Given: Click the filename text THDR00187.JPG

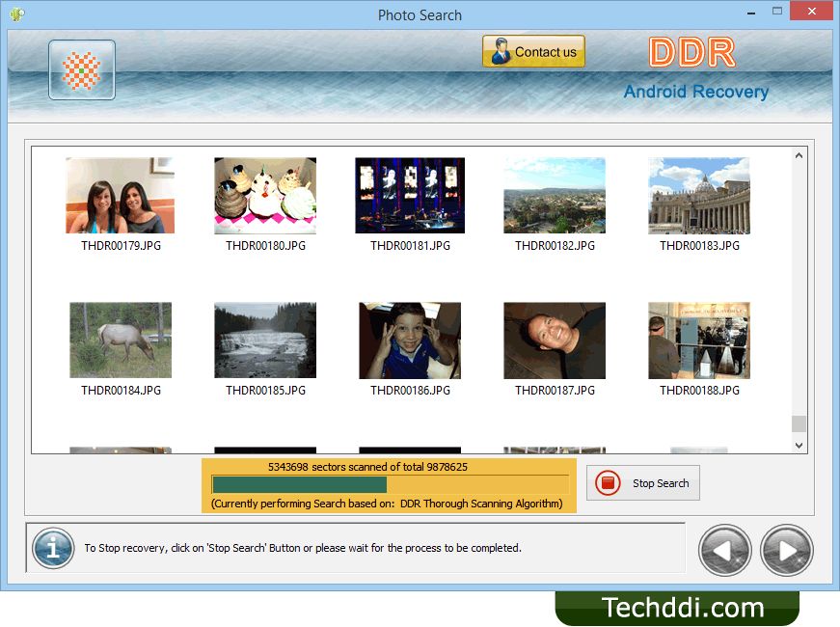Looking at the screenshot, I should point(555,390).
